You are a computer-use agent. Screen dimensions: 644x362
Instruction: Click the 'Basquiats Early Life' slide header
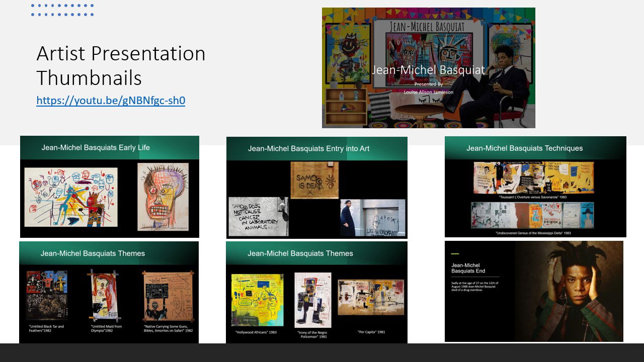96,148
